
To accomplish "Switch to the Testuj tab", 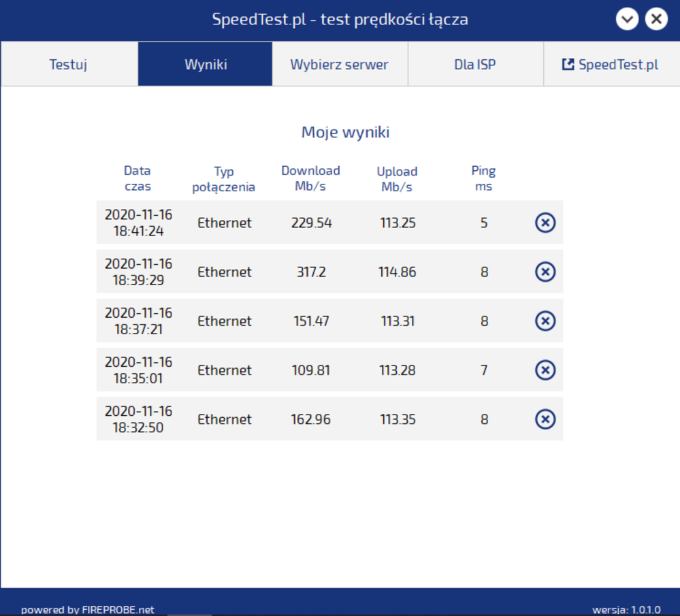I will pos(69,65).
